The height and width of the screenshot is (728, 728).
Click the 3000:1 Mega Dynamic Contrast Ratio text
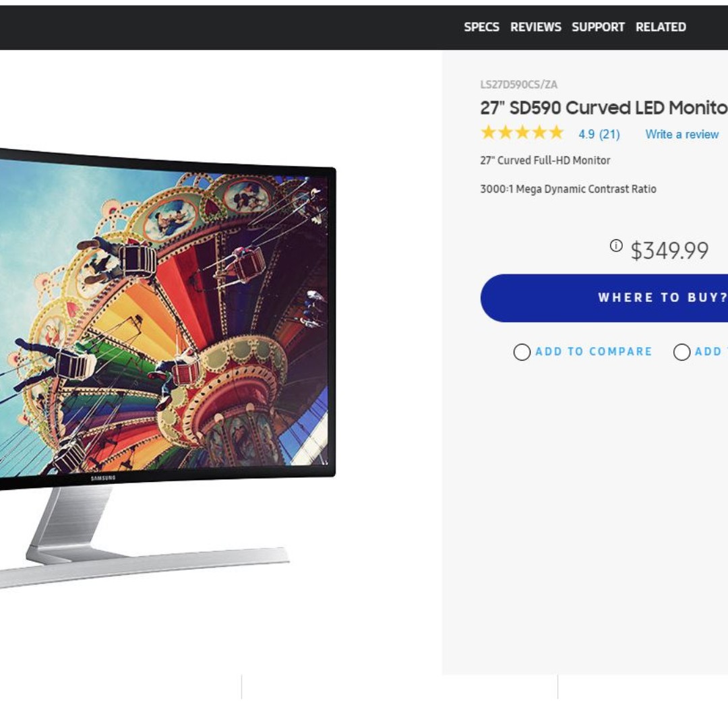point(568,189)
